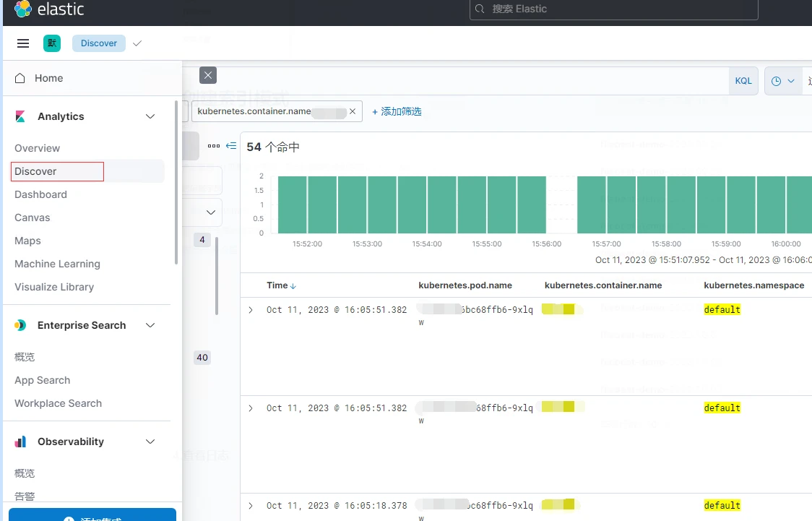Viewport: 812px width, 521px height.
Task: Click 添加筛选 to add a filter
Action: [396, 111]
